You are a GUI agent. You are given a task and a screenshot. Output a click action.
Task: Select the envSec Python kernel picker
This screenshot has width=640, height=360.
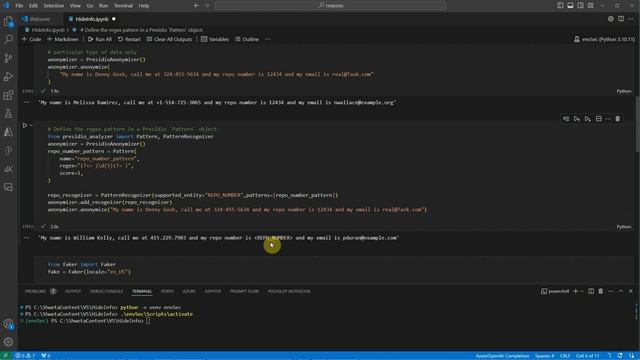[x=604, y=39]
